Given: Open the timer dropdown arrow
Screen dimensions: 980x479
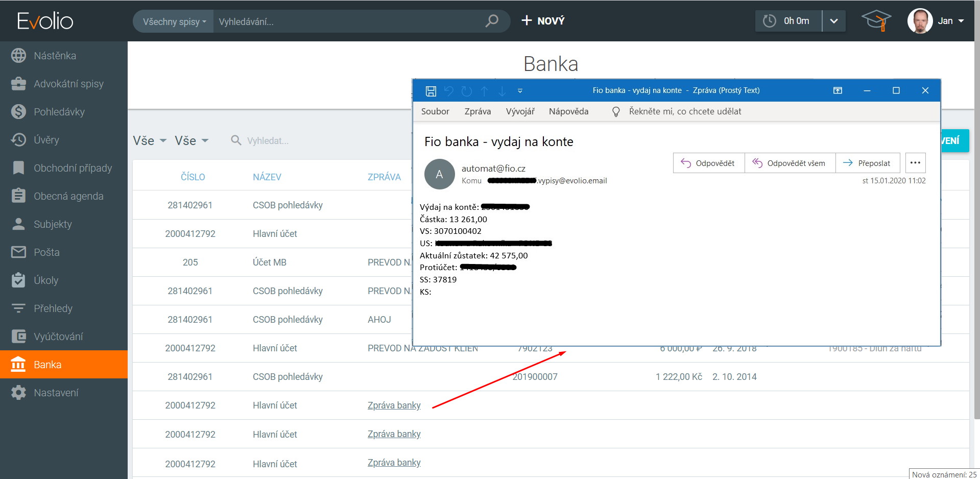Looking at the screenshot, I should point(834,21).
